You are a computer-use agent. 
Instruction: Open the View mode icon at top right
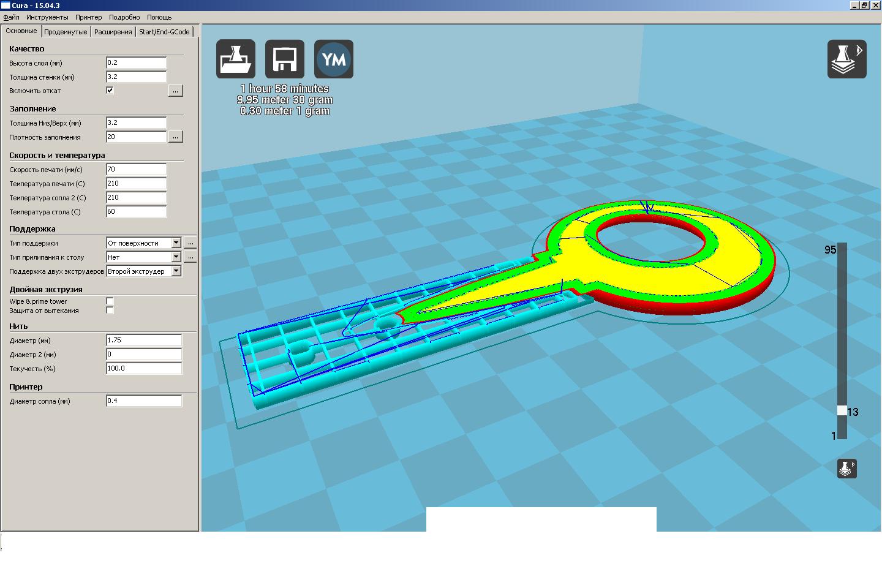tap(846, 59)
